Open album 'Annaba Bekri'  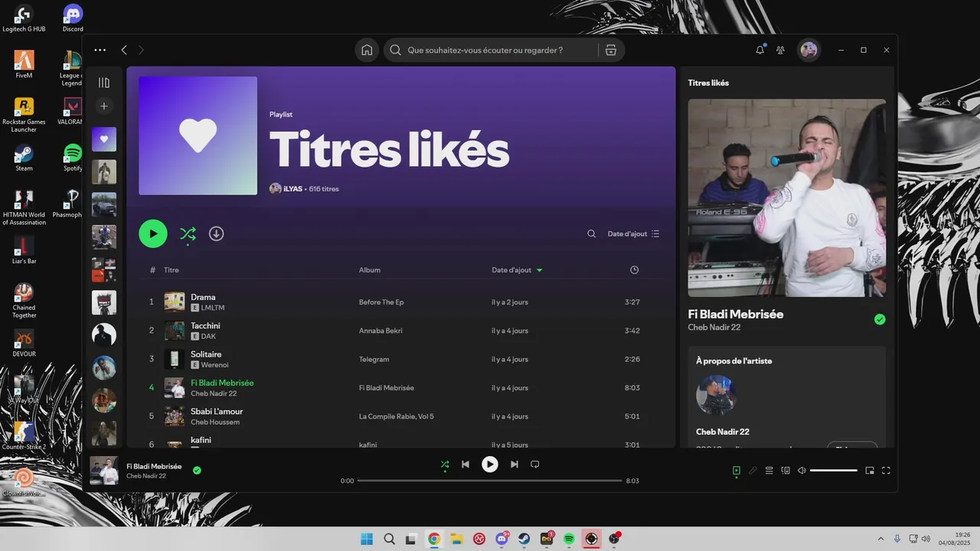point(381,331)
